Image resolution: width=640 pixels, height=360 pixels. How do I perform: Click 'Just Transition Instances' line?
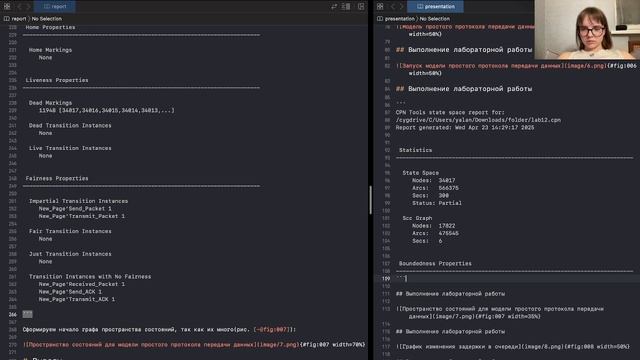click(70, 254)
